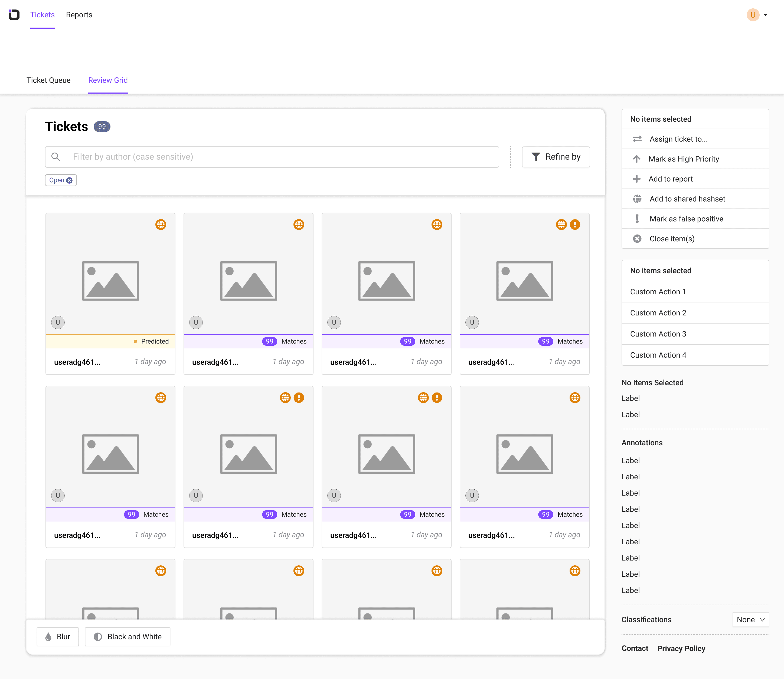Click the Mark as High Priority action
The width and height of the screenshot is (784, 679).
[683, 159]
